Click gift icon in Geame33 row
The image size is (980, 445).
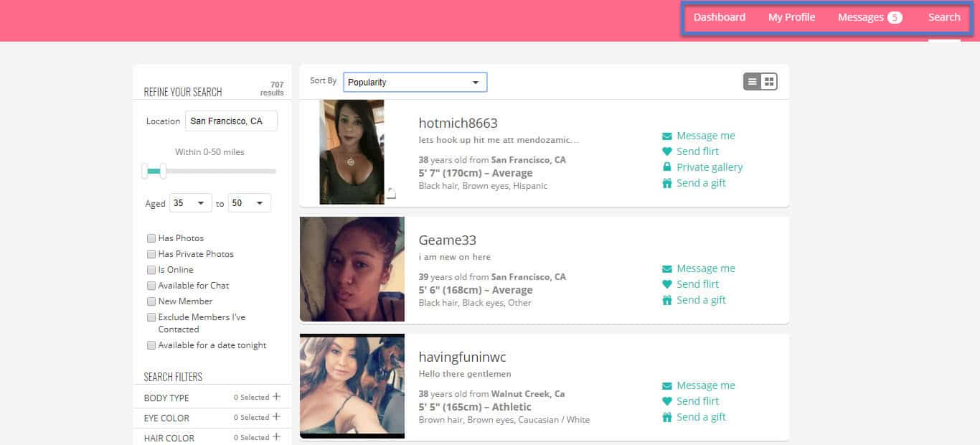point(667,300)
